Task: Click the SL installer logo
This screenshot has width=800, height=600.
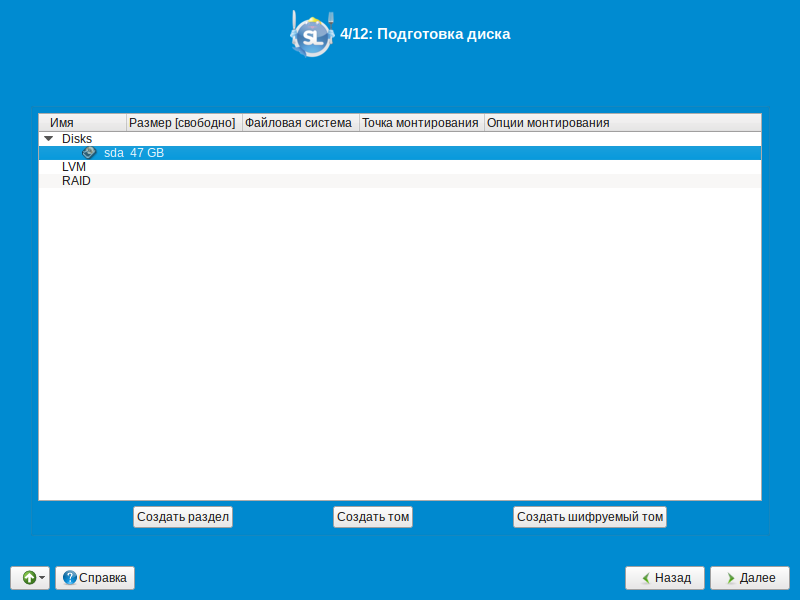Action: point(312,34)
